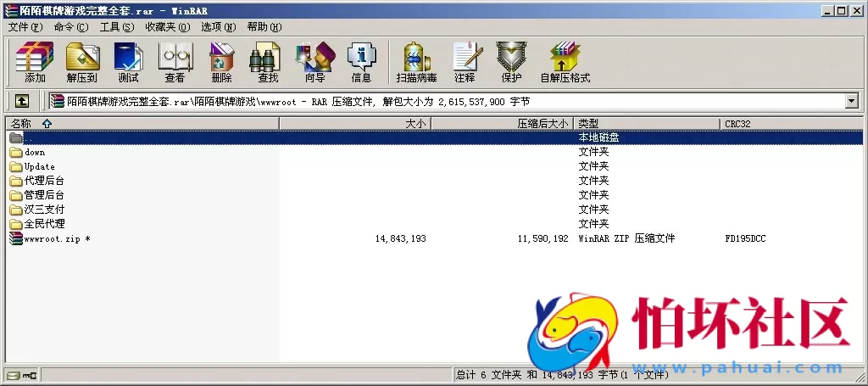
Task: Click the 14,843,193 size value
Action: (x=401, y=238)
